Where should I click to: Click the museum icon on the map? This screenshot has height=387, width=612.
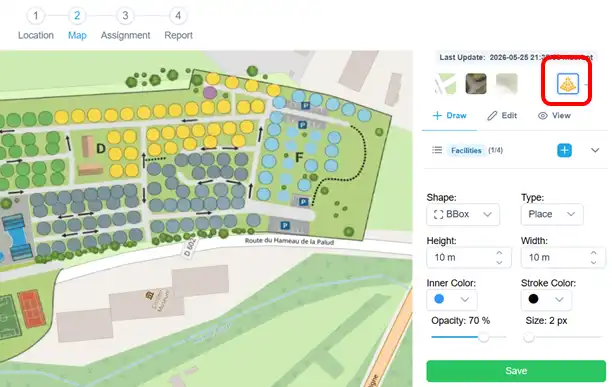149,295
